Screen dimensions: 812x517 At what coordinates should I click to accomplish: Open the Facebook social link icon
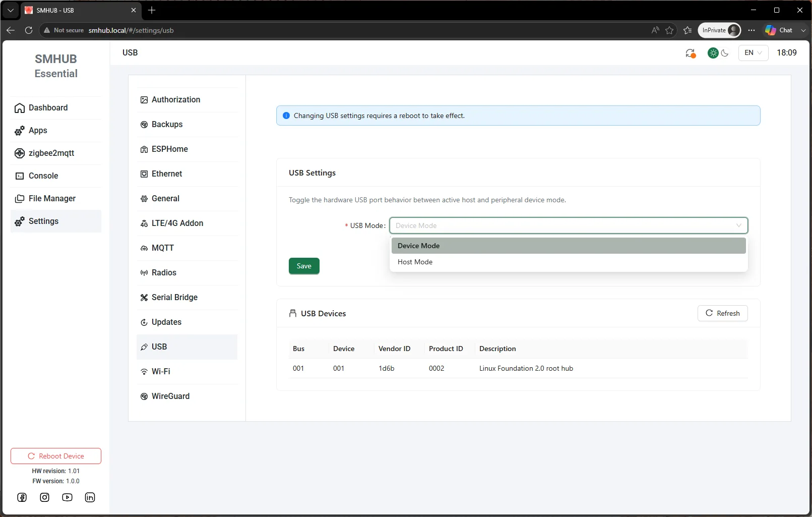[22, 497]
